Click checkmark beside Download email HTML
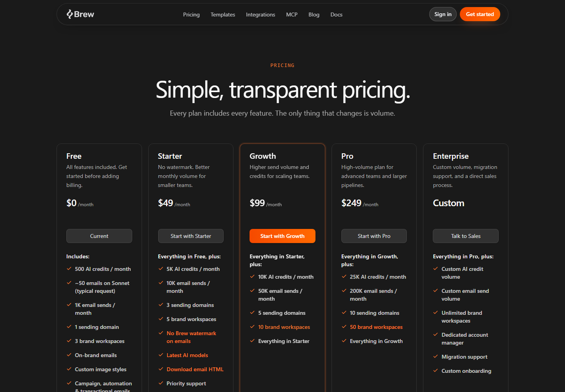 [161, 369]
